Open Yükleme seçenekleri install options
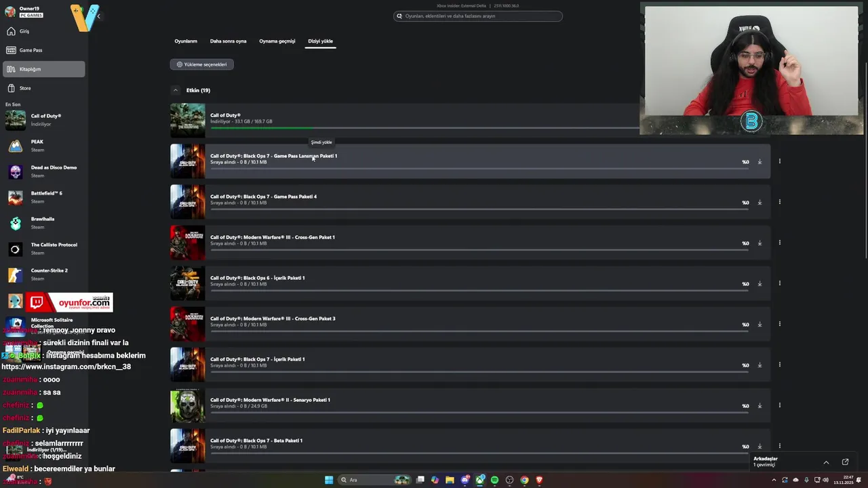Screen dimensions: 868x488 pos(202,64)
